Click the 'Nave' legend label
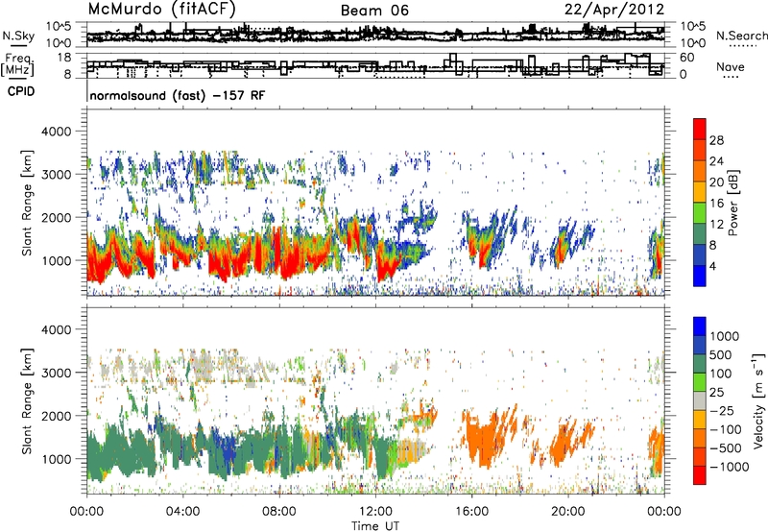768x532 pixels. (731, 66)
